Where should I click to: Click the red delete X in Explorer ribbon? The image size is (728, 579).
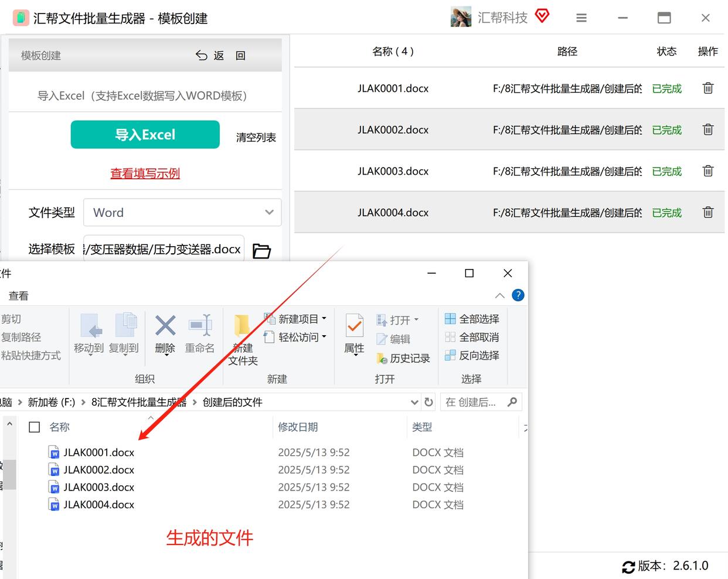point(165,325)
